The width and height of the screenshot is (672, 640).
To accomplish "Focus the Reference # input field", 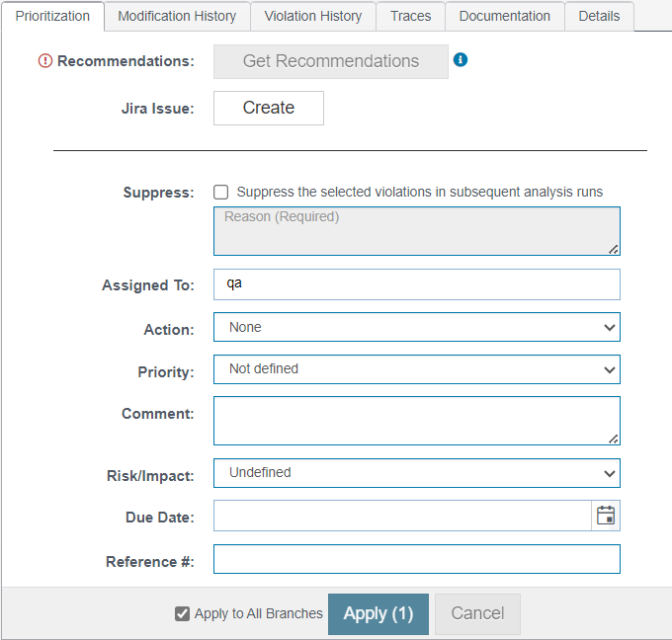I will pyautogui.click(x=417, y=559).
